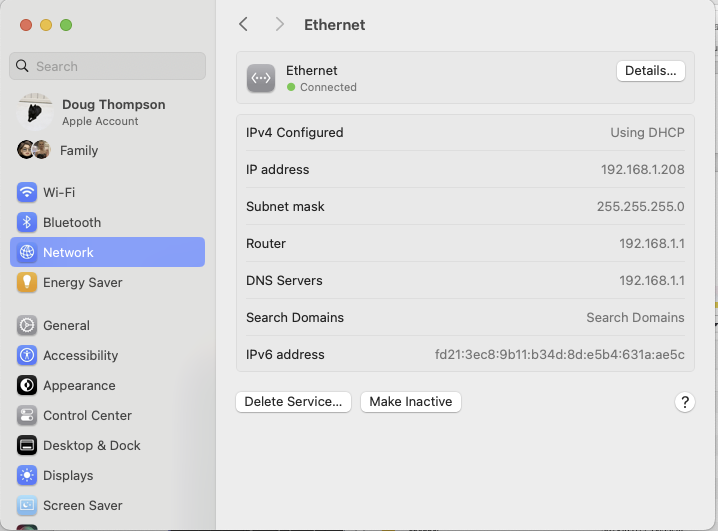Select the Displays sun icon
The width and height of the screenshot is (718, 531).
pyautogui.click(x=27, y=475)
